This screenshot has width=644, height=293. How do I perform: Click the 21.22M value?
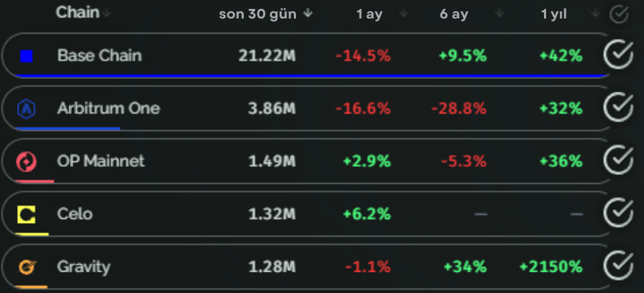click(267, 56)
